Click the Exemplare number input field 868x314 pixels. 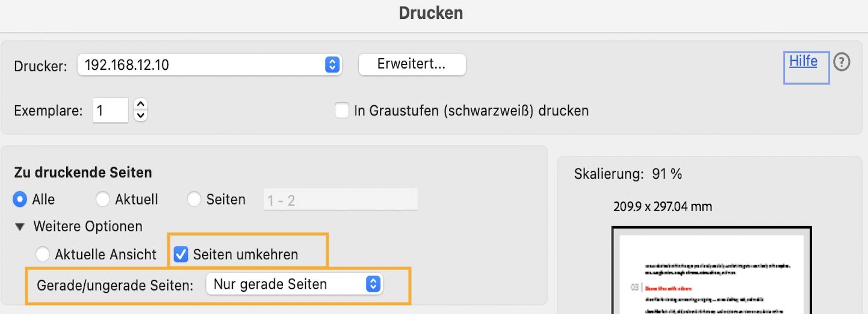coord(110,111)
